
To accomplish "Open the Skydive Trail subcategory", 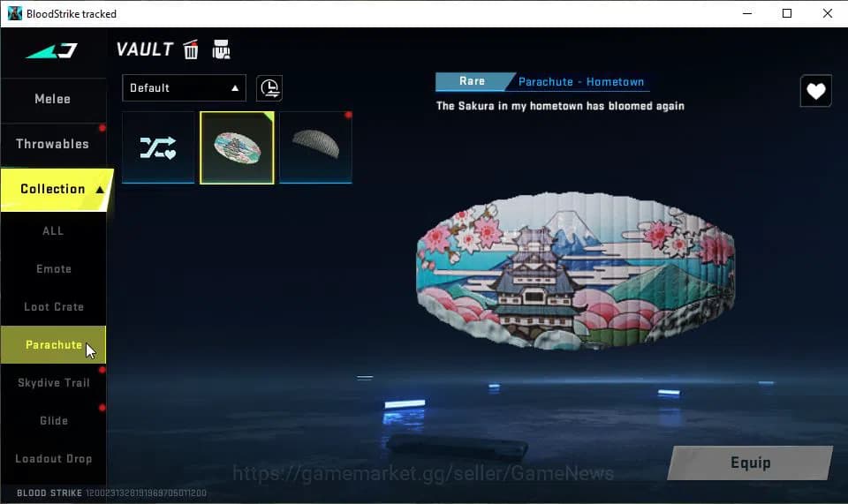I will [53, 382].
